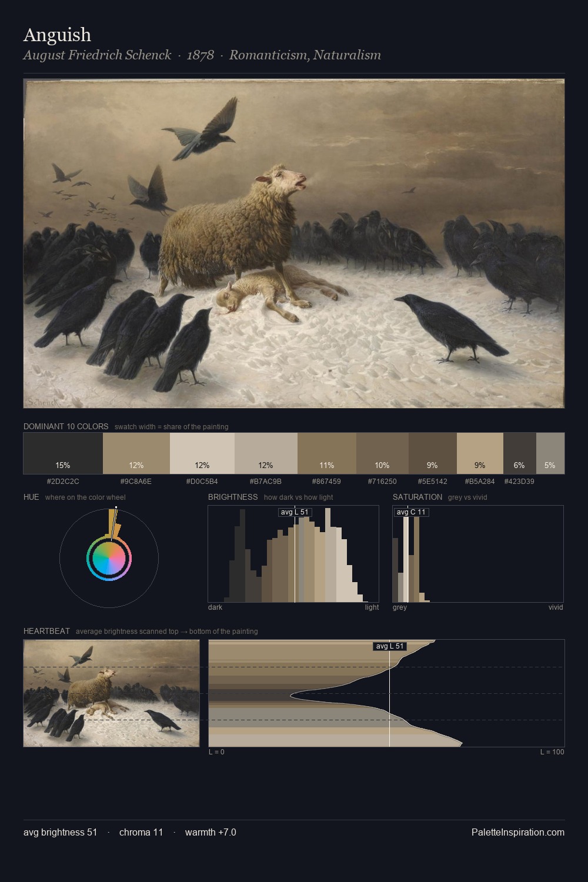Click the 'grey' axis label

400,607
